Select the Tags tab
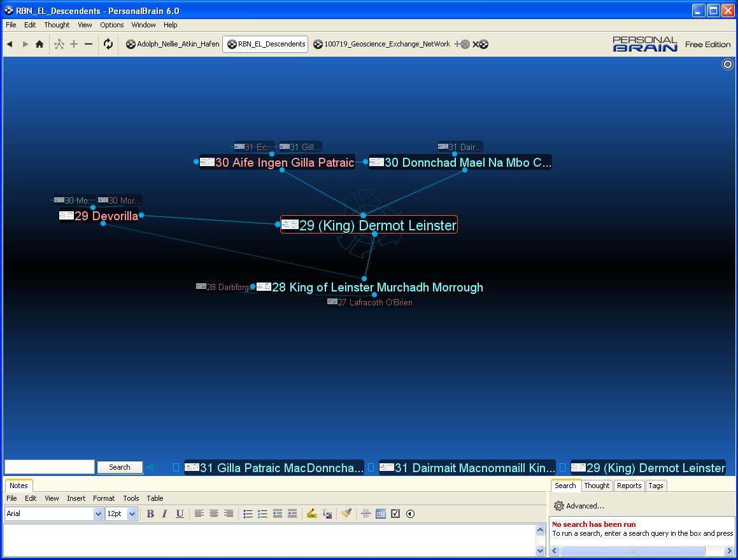 pos(655,486)
